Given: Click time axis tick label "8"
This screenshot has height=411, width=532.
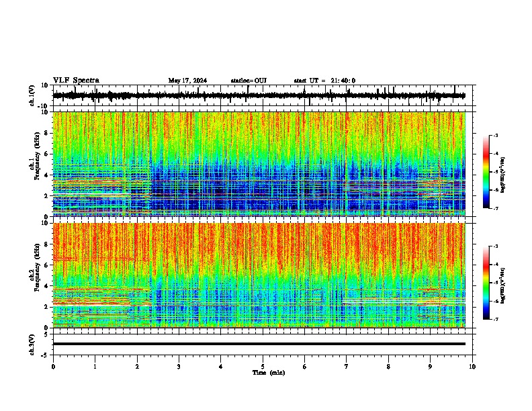Looking at the screenshot, I should [388, 367].
